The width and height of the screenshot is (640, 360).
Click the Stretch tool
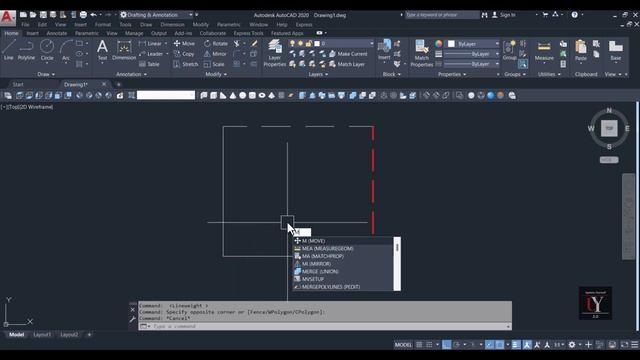[x=186, y=64]
